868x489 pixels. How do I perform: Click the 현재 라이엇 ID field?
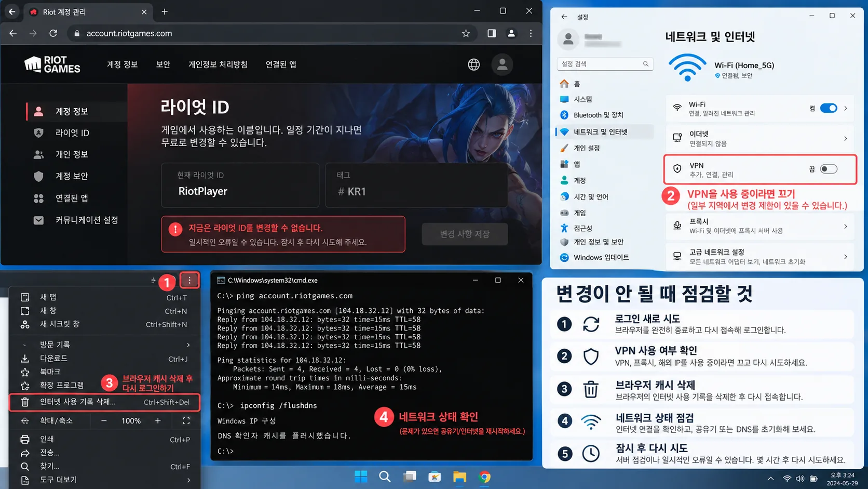coord(240,185)
